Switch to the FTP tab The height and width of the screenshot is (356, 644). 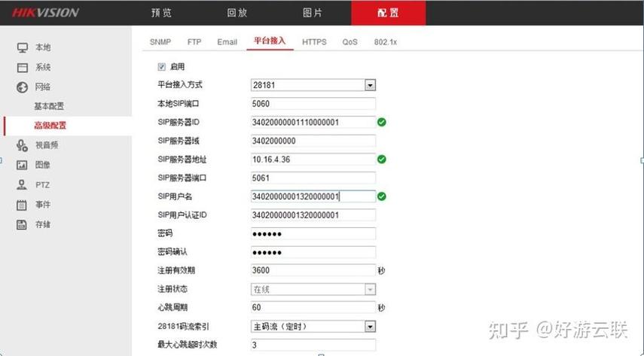tap(194, 42)
